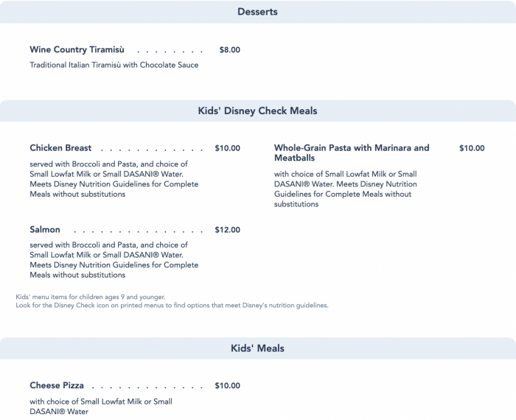Click the Chicken Breast $10.00 price

(x=227, y=148)
